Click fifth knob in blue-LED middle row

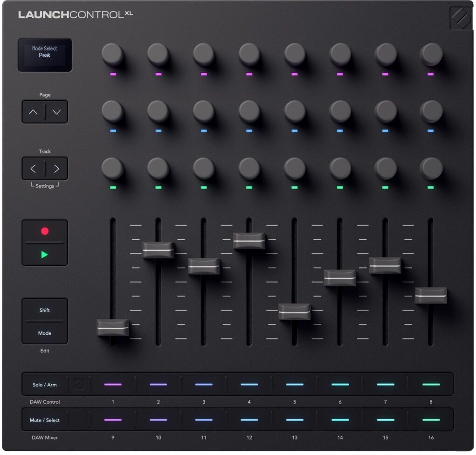click(x=295, y=111)
